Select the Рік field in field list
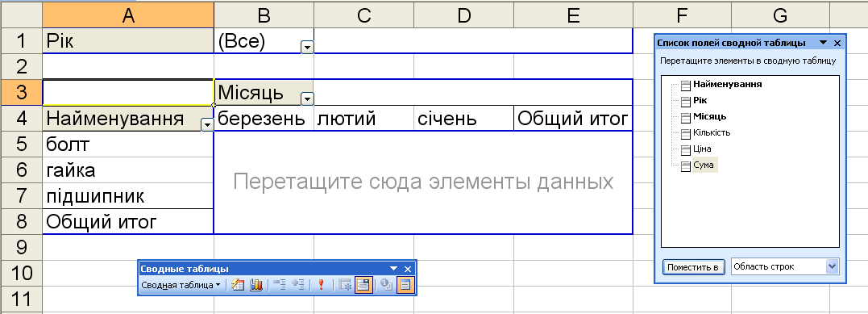Screen dimensions: 868x314 [700, 100]
